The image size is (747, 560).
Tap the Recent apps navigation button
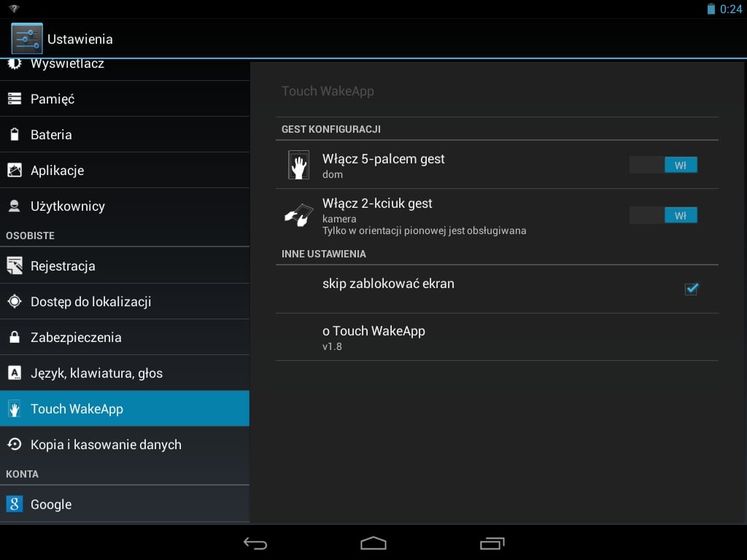point(492,542)
